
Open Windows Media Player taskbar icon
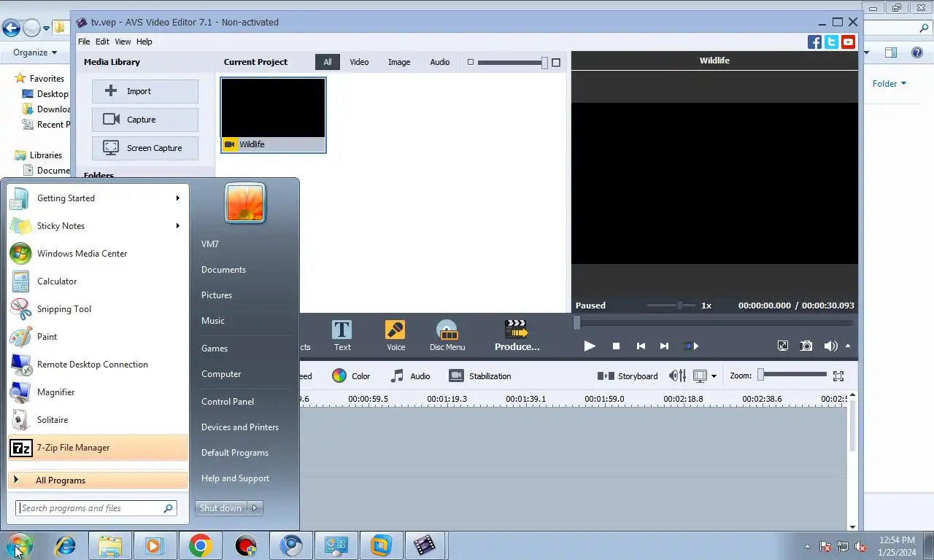[x=155, y=545]
